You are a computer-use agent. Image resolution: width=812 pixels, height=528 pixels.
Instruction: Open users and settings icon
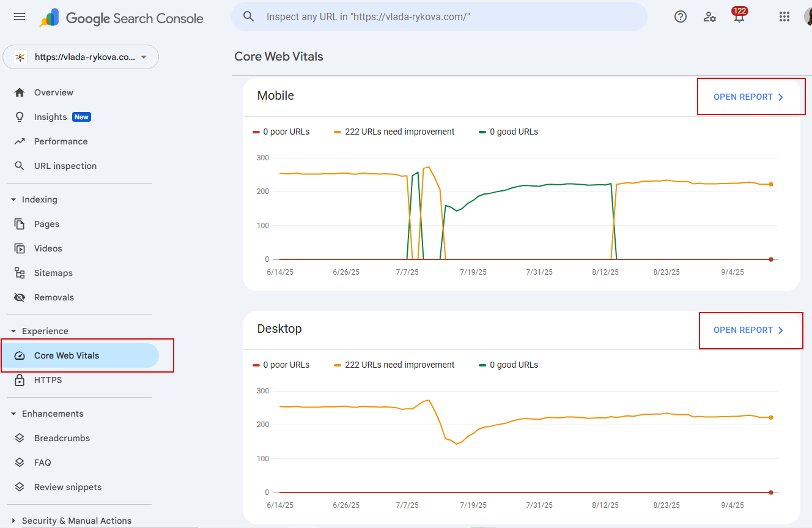(x=710, y=17)
